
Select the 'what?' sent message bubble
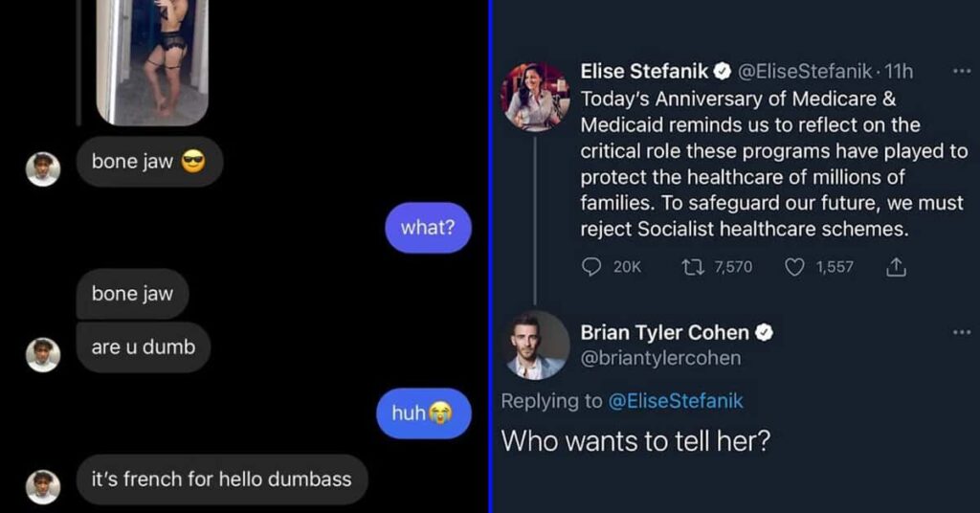tap(428, 228)
